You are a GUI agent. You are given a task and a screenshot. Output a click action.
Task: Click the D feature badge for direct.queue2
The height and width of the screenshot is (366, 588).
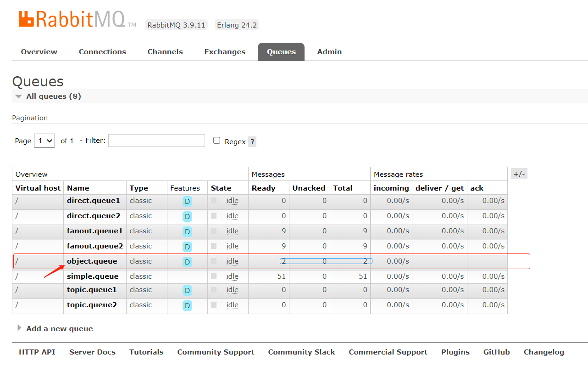187,217
